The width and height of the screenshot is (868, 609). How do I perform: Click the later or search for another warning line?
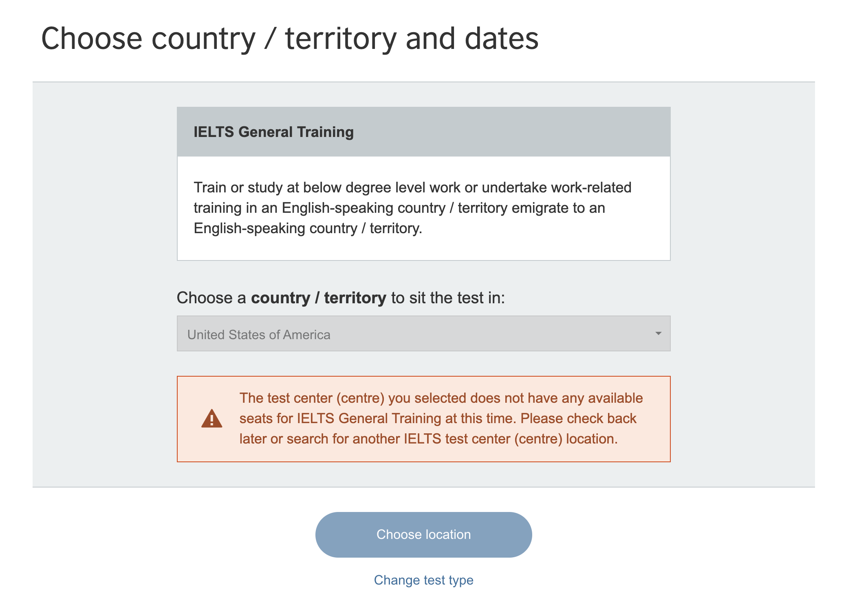pyautogui.click(x=428, y=439)
